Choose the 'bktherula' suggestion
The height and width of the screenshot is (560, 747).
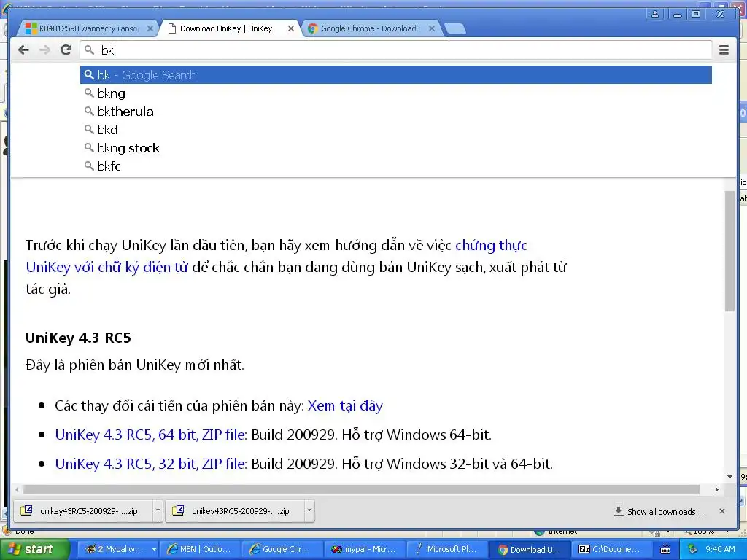click(396, 112)
